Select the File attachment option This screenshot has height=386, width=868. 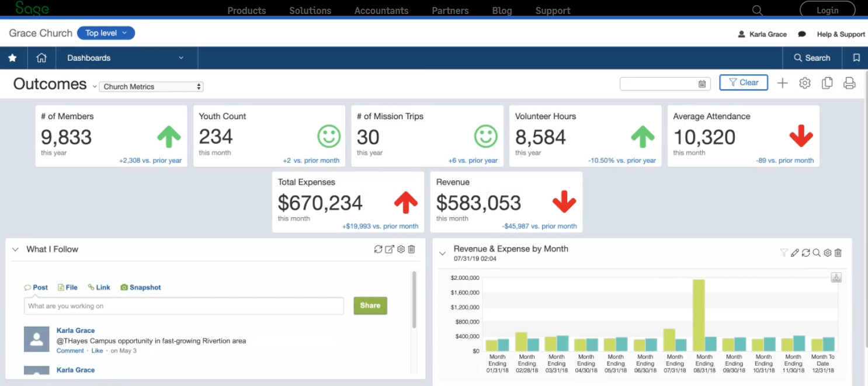(68, 287)
